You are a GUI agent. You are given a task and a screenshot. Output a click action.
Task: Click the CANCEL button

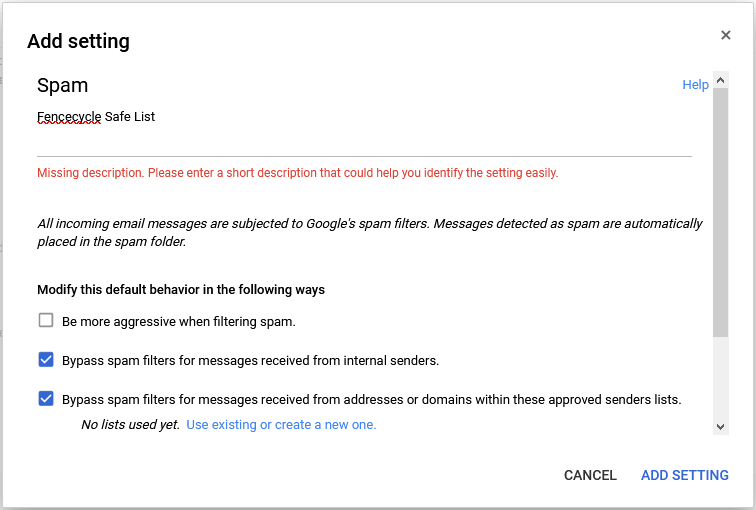(590, 475)
